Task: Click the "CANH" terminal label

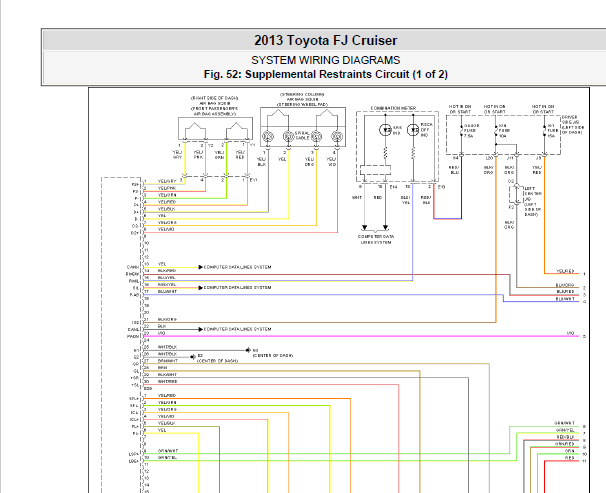Action: pyautogui.click(x=133, y=267)
